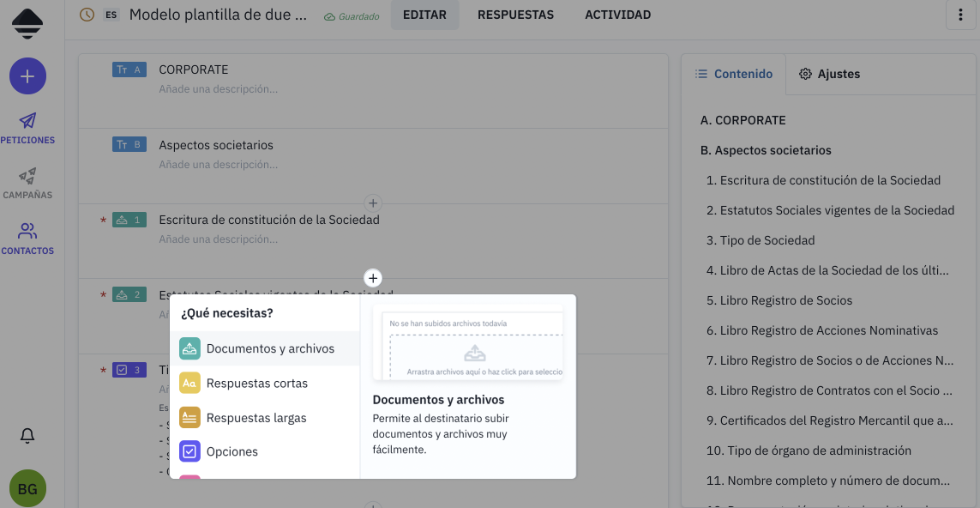Click the plus to insert a new question block
The width and height of the screenshot is (980, 508).
click(x=373, y=278)
